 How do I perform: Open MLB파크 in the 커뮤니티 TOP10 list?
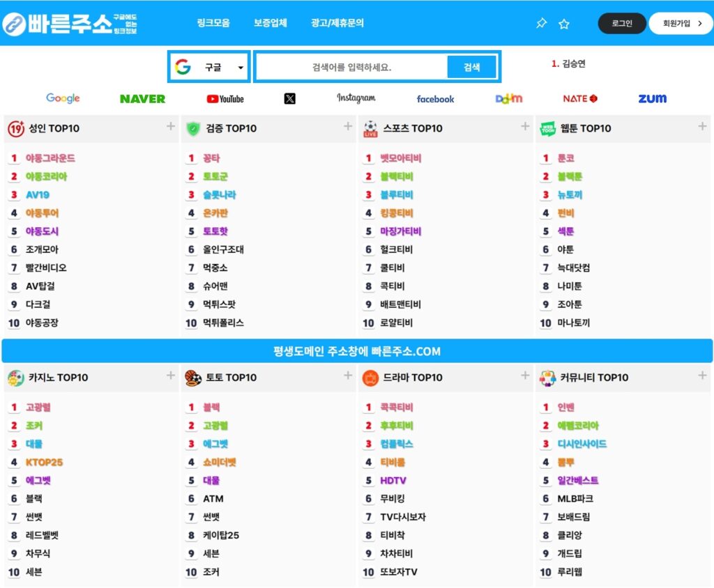pos(575,499)
